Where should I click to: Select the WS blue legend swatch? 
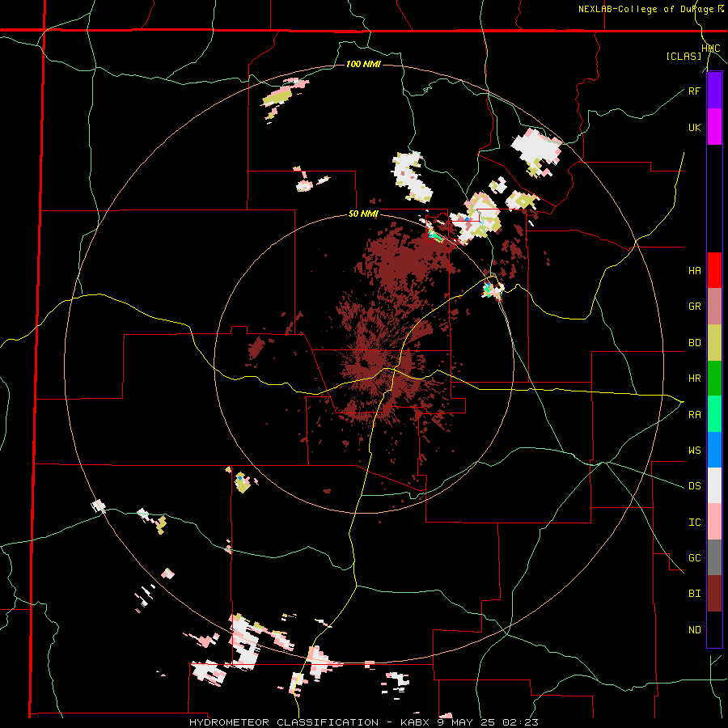tap(714, 450)
